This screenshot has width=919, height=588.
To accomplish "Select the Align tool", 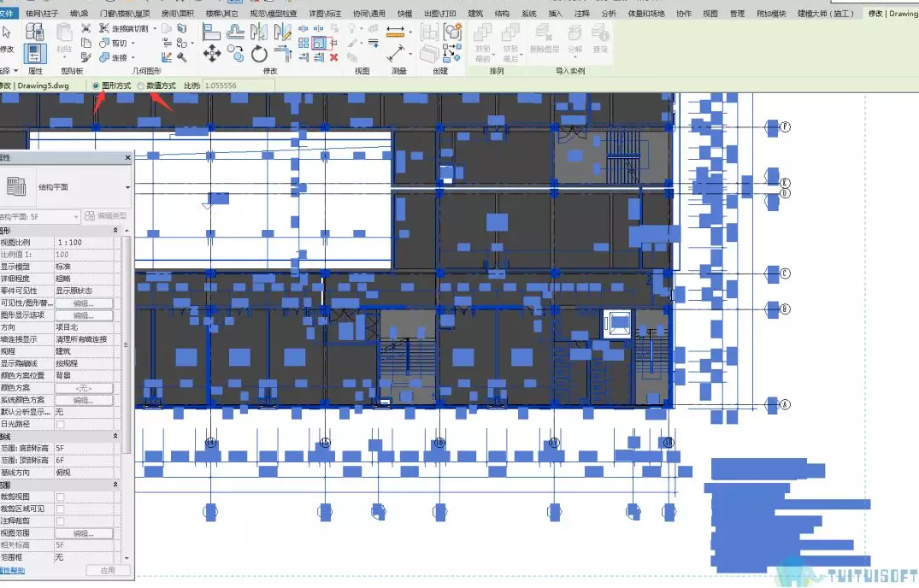I will click(211, 32).
